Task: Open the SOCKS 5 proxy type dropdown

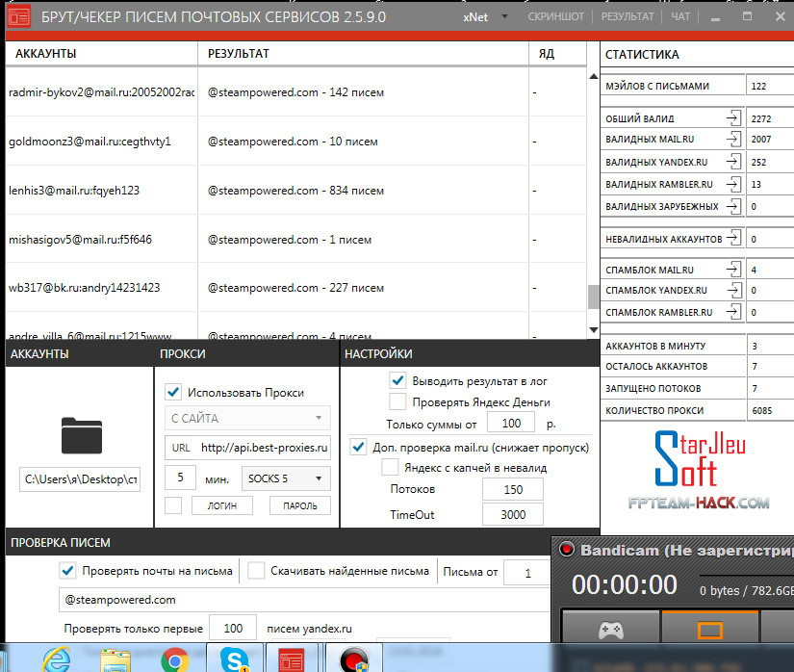Action: [286, 478]
